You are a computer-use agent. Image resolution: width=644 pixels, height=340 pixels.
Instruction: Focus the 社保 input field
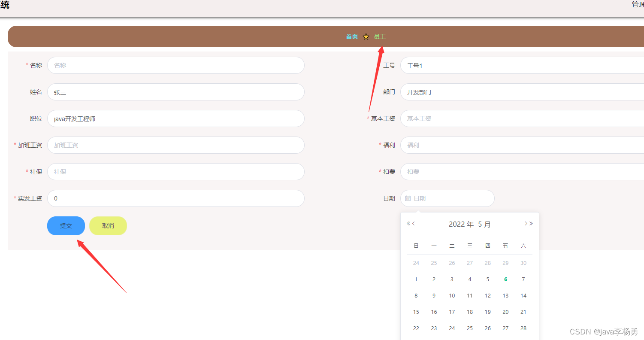pyautogui.click(x=176, y=172)
